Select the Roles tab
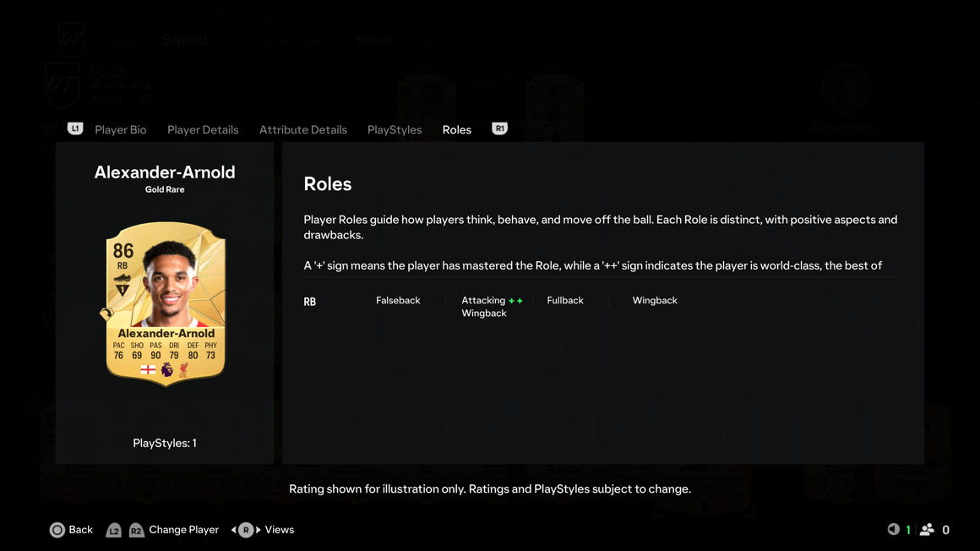Screen dimensions: 980x551 point(457,129)
